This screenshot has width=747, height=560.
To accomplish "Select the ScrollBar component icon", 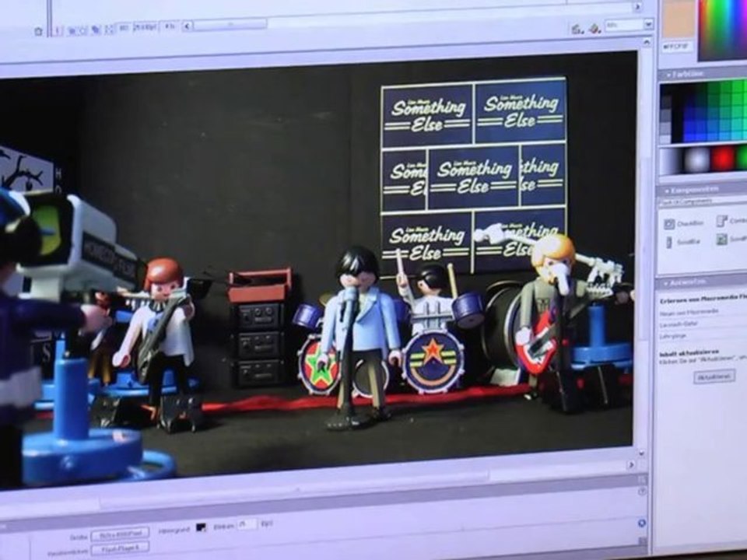I will point(669,242).
